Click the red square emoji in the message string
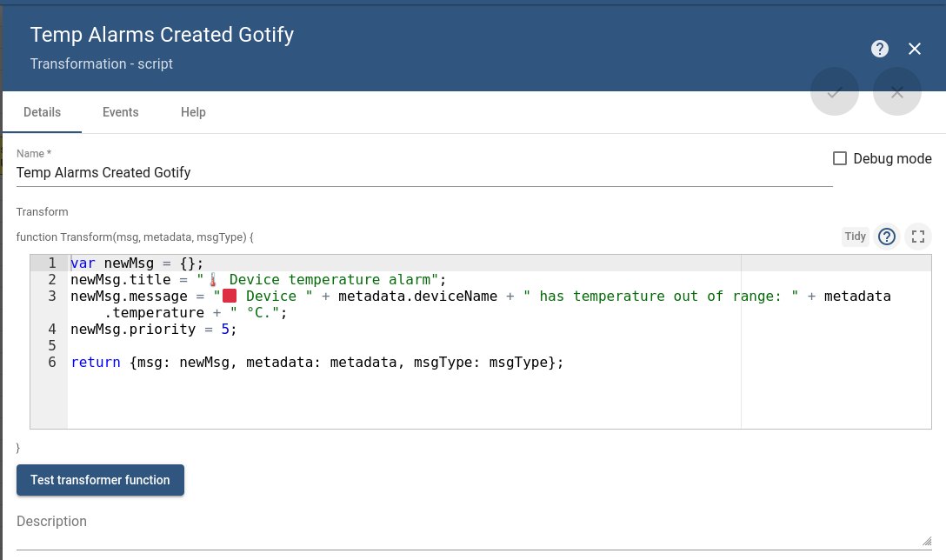The image size is (946, 560). pyautogui.click(x=230, y=297)
